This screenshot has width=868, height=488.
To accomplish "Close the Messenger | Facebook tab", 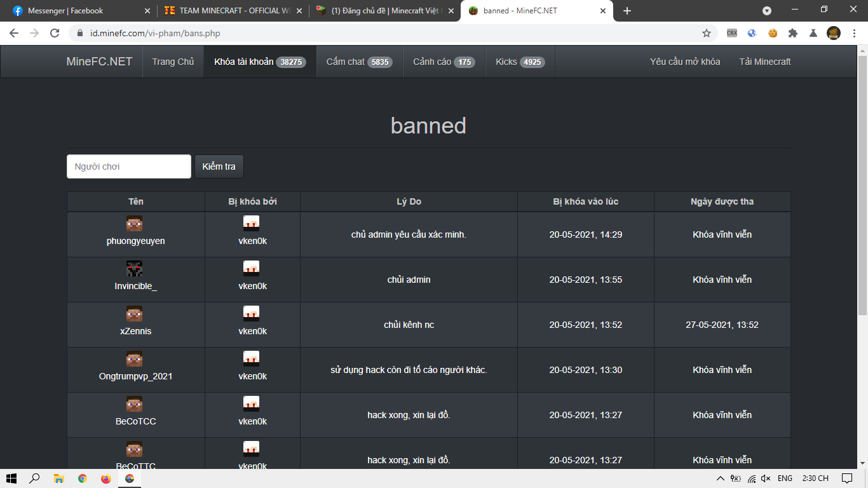I will (147, 11).
